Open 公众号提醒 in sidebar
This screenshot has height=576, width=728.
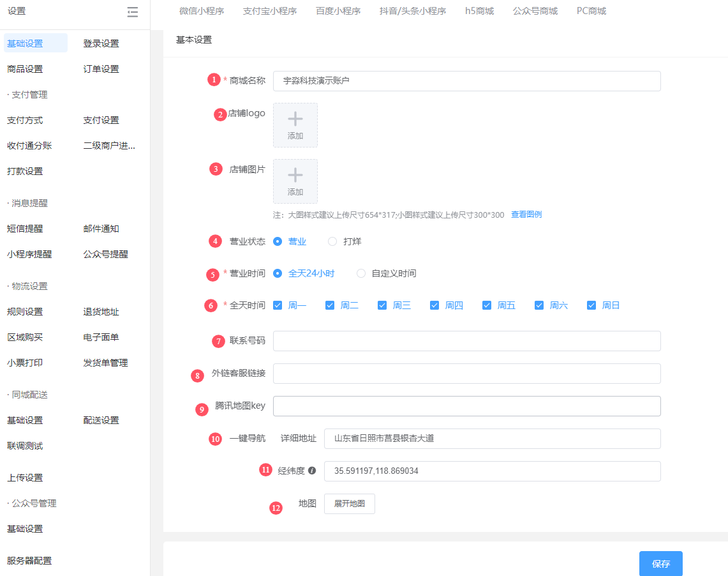[105, 254]
